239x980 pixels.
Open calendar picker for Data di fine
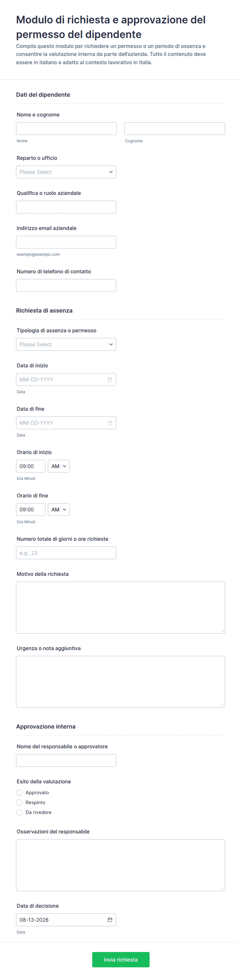[x=110, y=423]
